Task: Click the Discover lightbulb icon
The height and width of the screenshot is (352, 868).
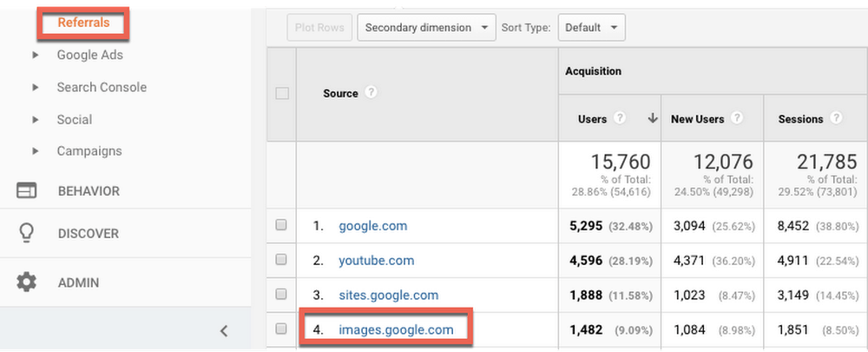Action: point(27,234)
